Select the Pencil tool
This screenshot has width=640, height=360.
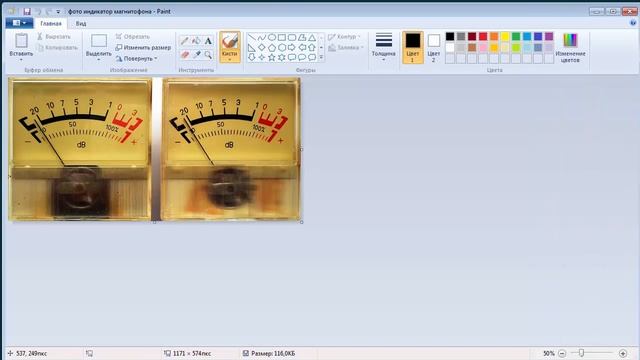pyautogui.click(x=184, y=41)
